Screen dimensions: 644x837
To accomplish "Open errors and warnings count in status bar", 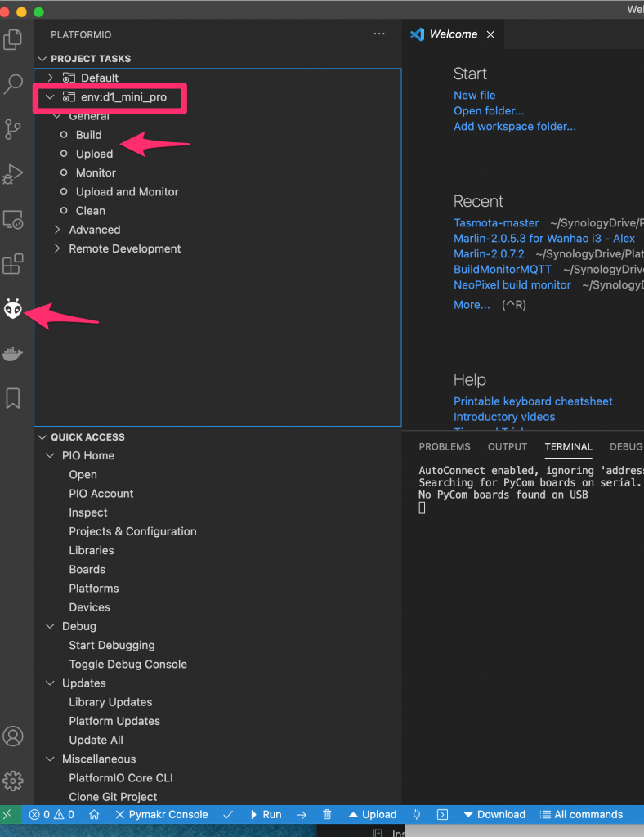I will 51,815.
